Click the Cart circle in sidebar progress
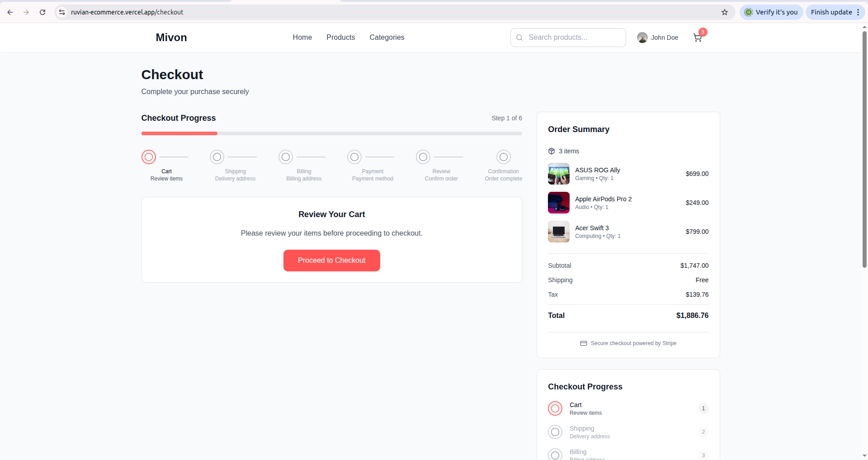The height and width of the screenshot is (460, 868). (555, 408)
